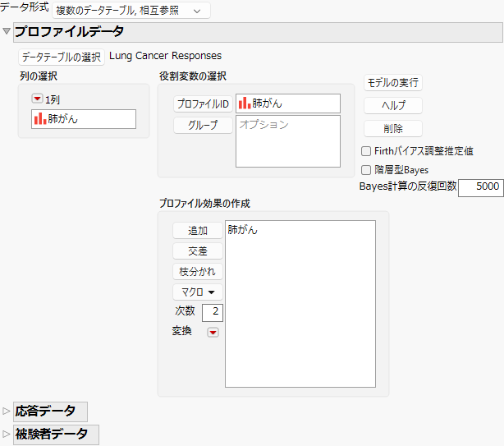The width and height of the screenshot is (504, 446).
Task: Click the グループ オプション box
Action: pos(288,141)
